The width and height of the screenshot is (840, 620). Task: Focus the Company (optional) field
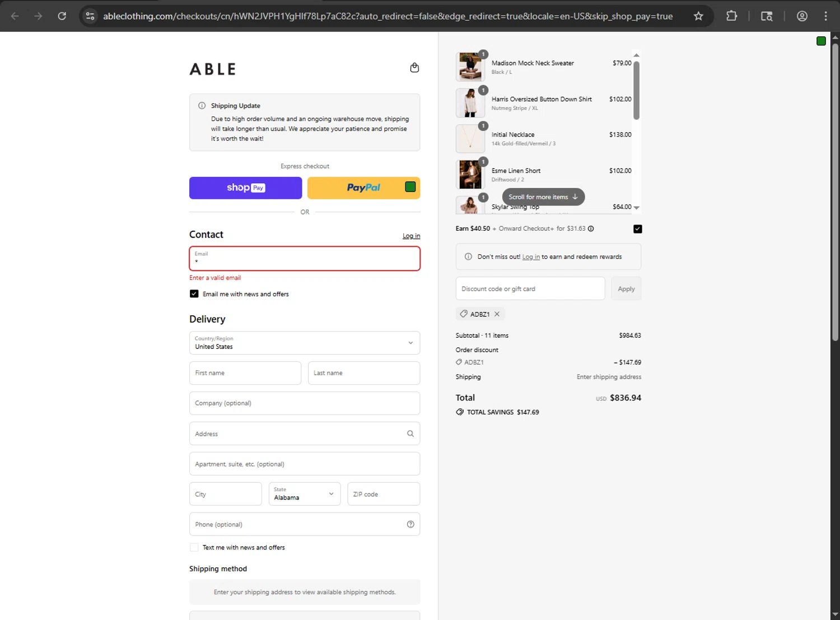tap(305, 403)
